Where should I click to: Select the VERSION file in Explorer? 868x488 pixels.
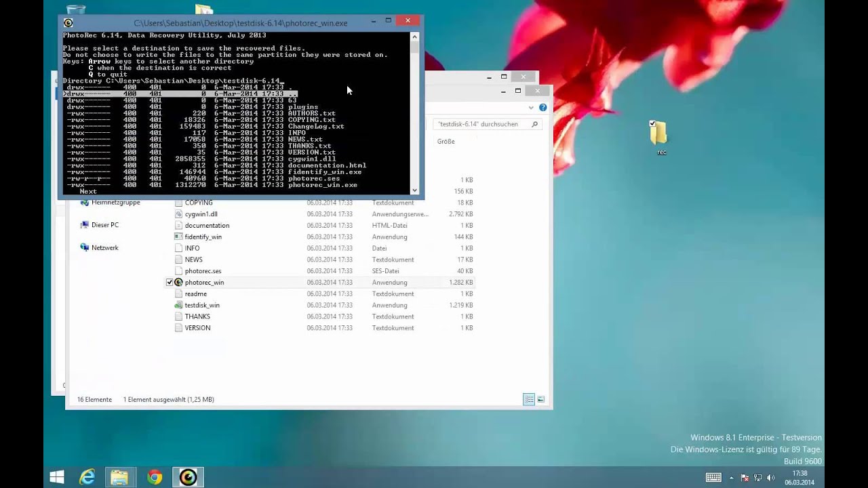[x=197, y=328]
